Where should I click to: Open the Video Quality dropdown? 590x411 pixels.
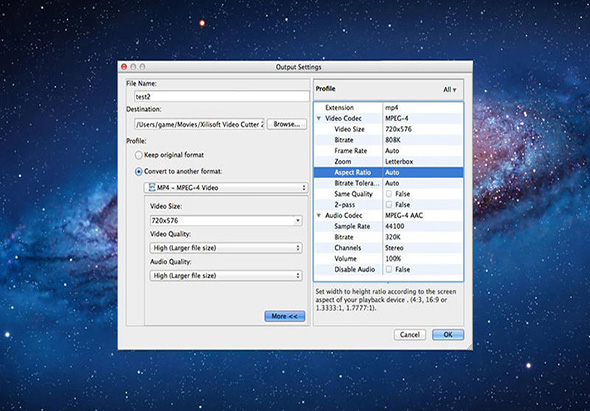(226, 248)
